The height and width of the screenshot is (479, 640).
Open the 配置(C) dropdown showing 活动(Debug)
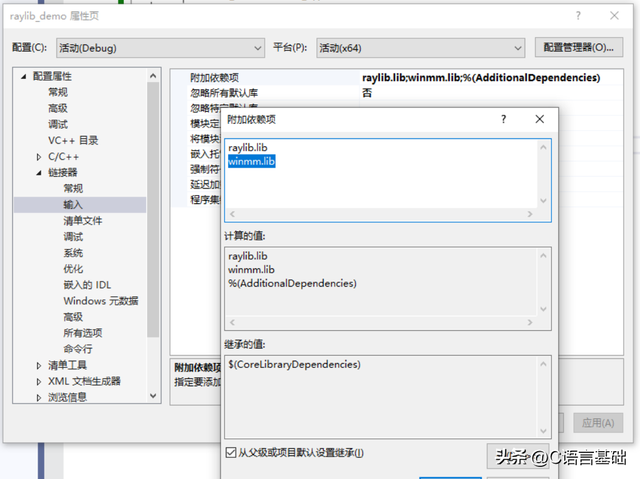(160, 48)
